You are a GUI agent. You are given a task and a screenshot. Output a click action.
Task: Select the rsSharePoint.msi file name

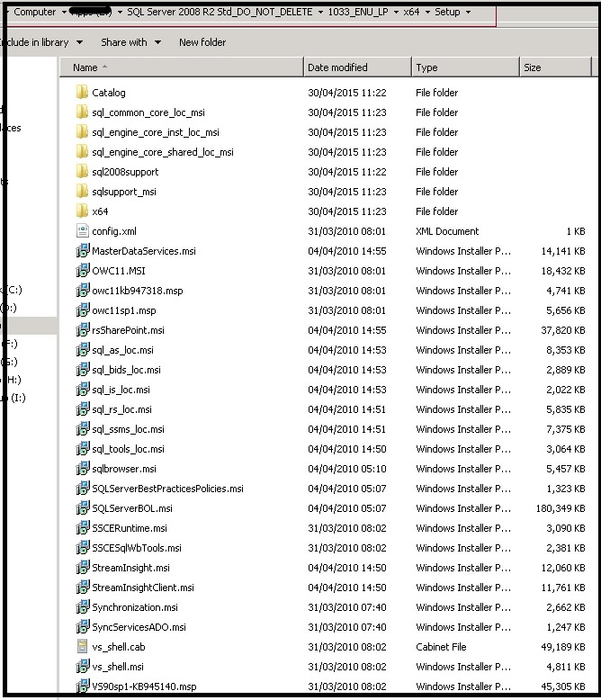coord(128,330)
